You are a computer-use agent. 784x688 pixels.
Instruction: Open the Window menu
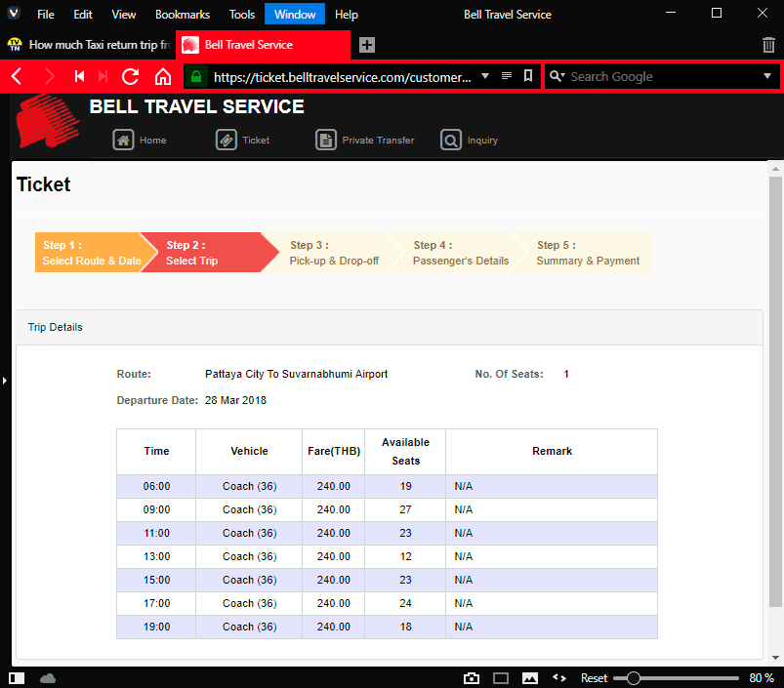tap(295, 15)
